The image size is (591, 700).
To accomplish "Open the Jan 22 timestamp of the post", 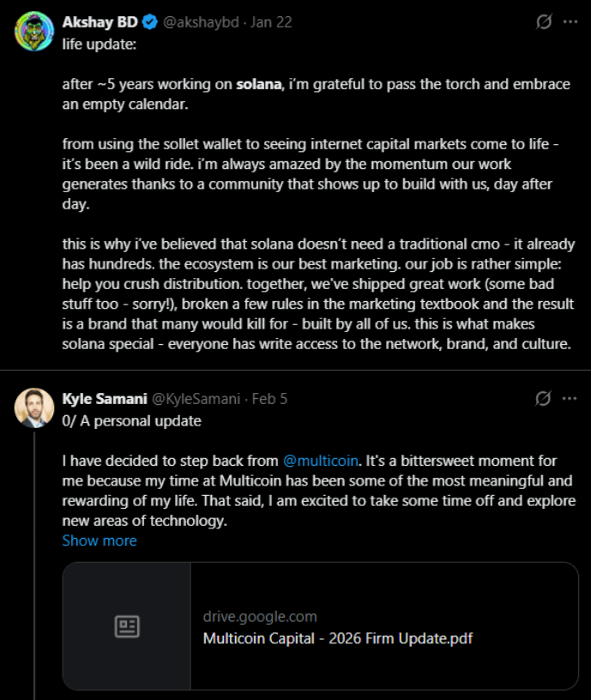I will (x=272, y=22).
